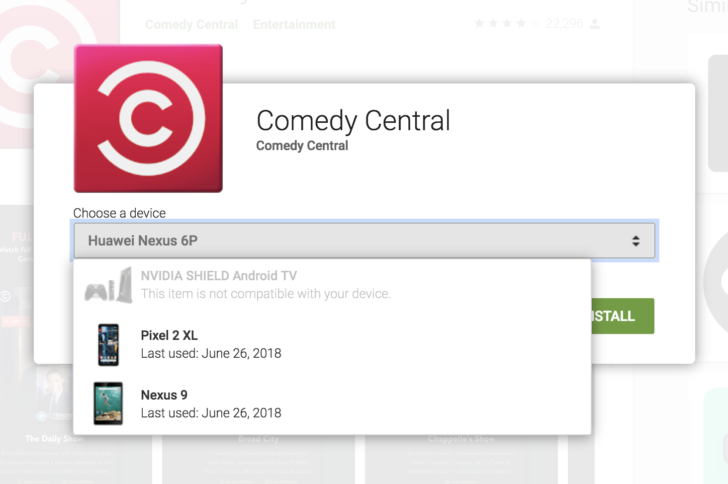Click the star rating in the background page
Viewport: 728px width, 484px height.
point(507,23)
